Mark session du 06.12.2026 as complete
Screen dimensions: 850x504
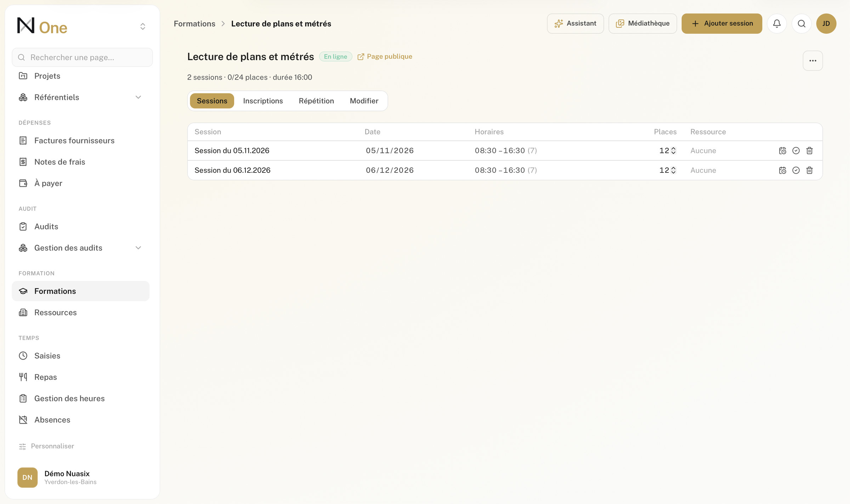click(x=796, y=170)
